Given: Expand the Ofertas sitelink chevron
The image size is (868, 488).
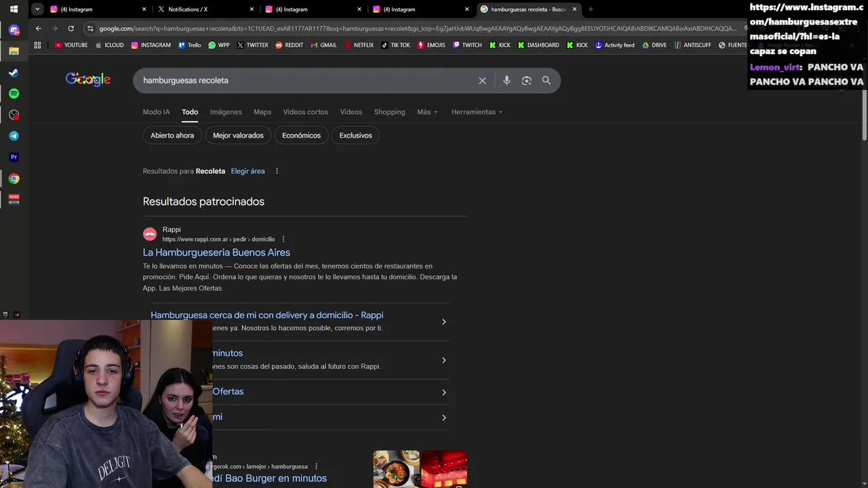Looking at the screenshot, I should click(443, 392).
